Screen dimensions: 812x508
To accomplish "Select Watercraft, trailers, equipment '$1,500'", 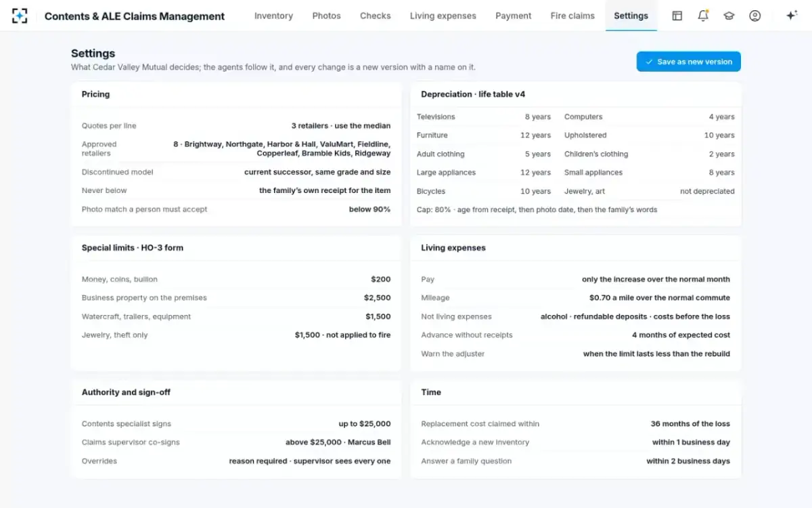I will (378, 316).
